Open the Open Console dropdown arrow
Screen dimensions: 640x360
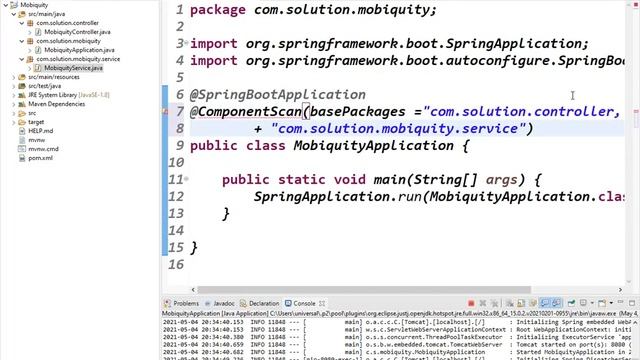[611, 303]
